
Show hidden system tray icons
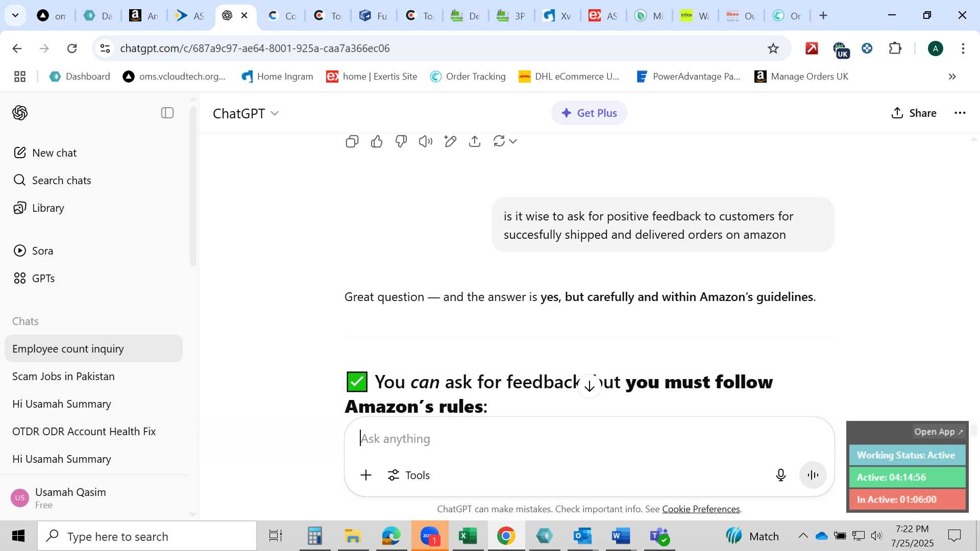[803, 536]
